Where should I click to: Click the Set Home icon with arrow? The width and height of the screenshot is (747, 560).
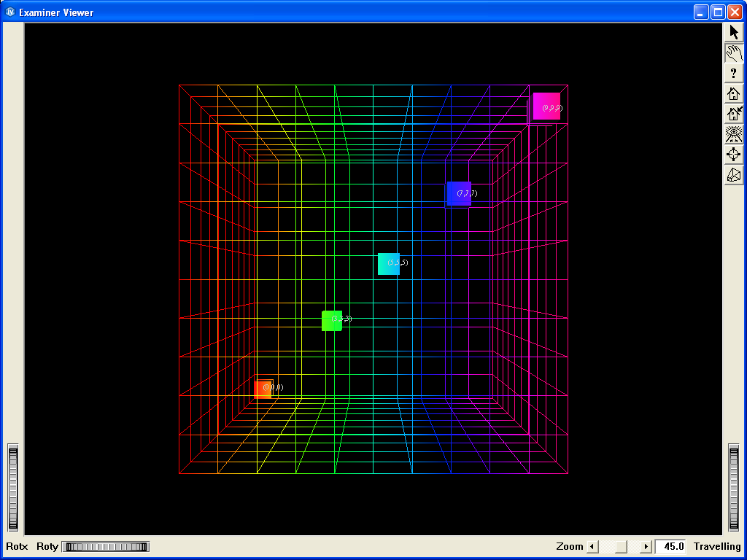734,114
